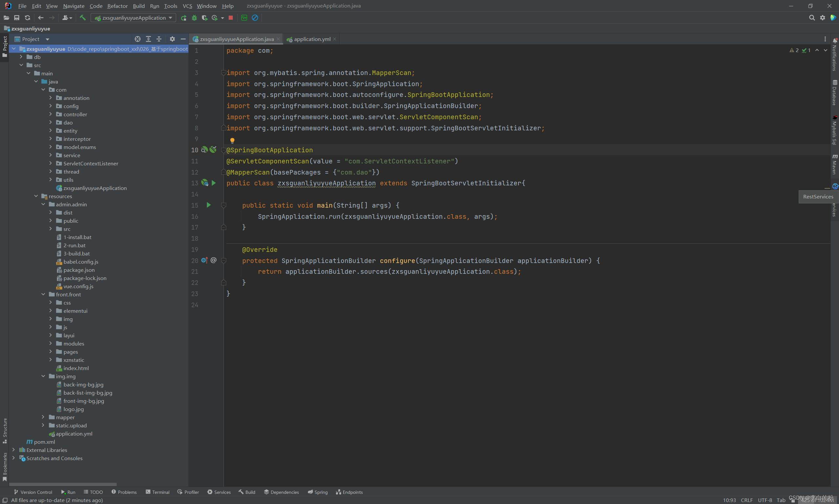Click the Debug bug icon in toolbar
Viewport: 839px width, 504px height.
(194, 18)
